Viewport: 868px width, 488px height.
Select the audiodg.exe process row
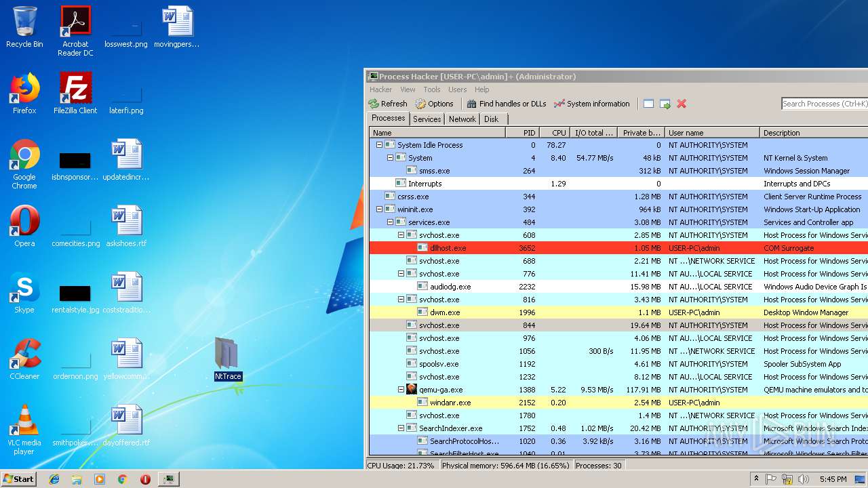point(618,287)
